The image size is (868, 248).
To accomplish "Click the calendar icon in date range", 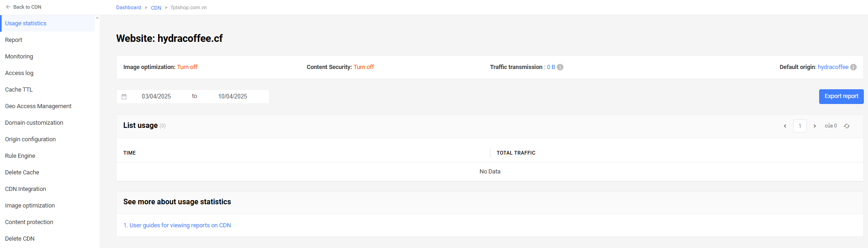I will 124,97.
